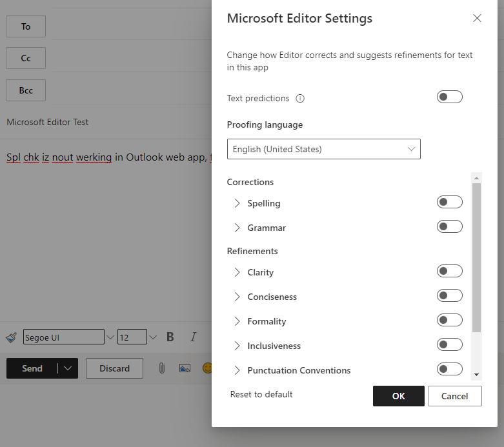Click the scrollbar up arrow
Viewport: 504px width, 447px height.
coord(476,178)
